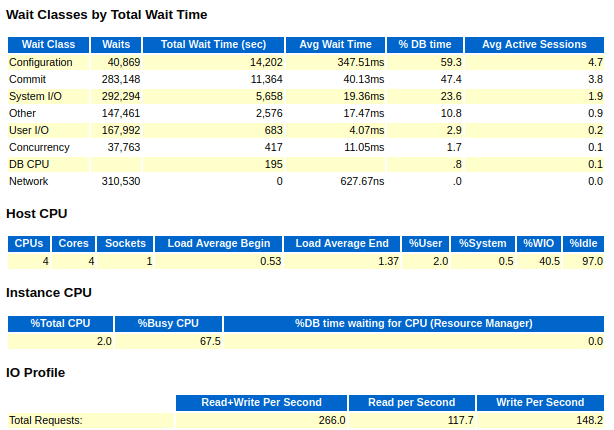The height and width of the screenshot is (430, 614).
Task: Select the "Avg Active Sessions" column header
Action: point(534,44)
